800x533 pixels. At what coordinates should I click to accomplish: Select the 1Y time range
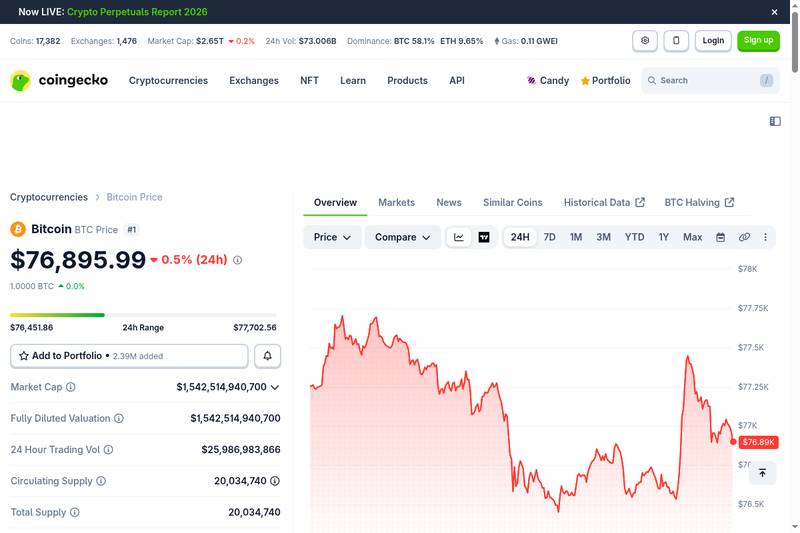[664, 237]
